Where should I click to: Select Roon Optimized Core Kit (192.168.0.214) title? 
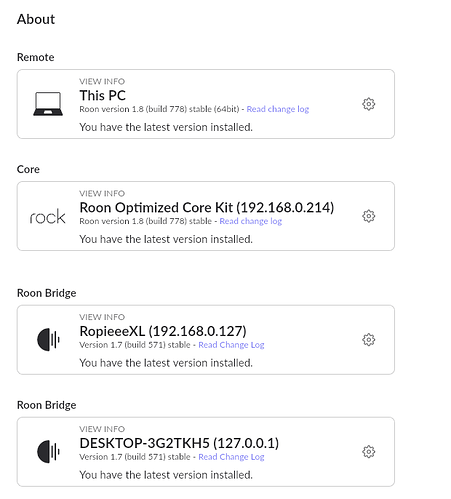click(x=207, y=208)
